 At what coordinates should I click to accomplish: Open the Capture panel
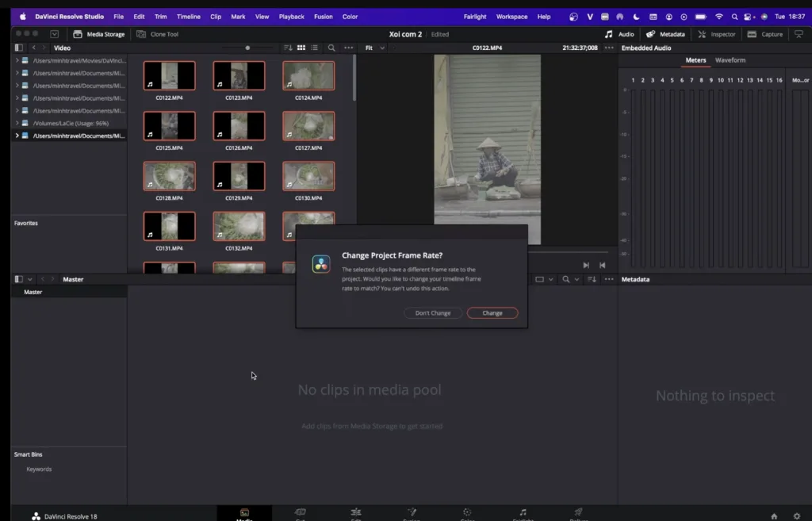765,34
